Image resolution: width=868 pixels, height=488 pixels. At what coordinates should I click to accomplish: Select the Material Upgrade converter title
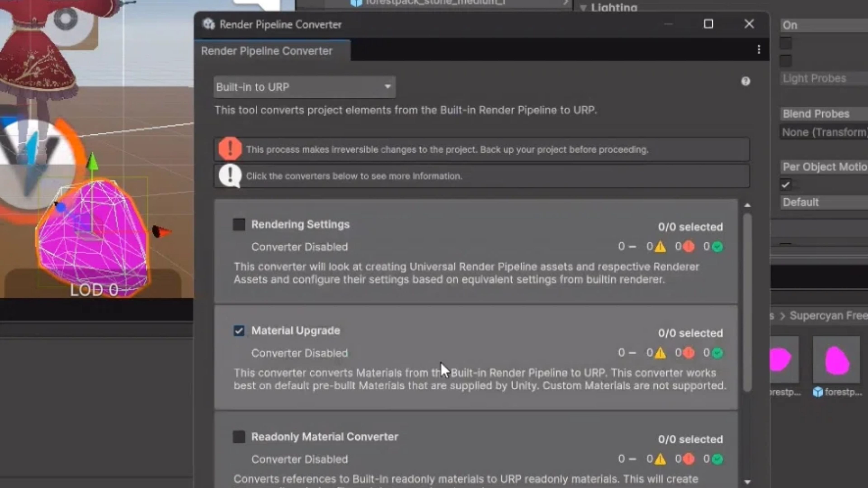[295, 330]
